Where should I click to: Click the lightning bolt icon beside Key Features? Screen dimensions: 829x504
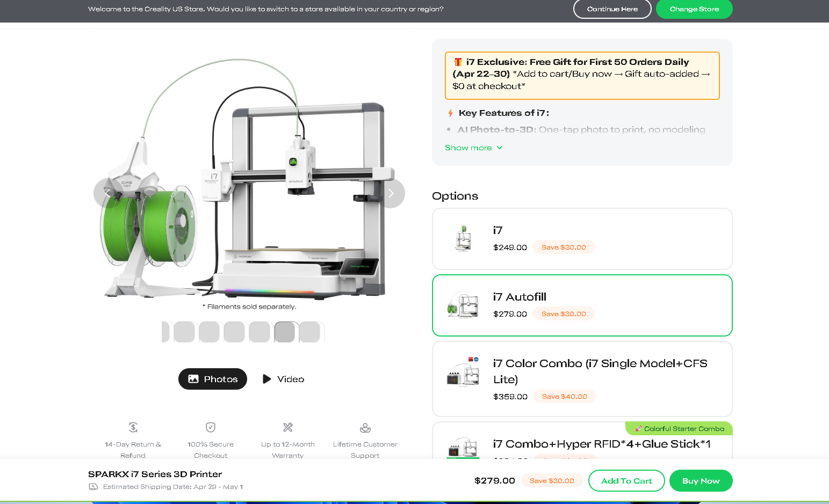pos(450,113)
